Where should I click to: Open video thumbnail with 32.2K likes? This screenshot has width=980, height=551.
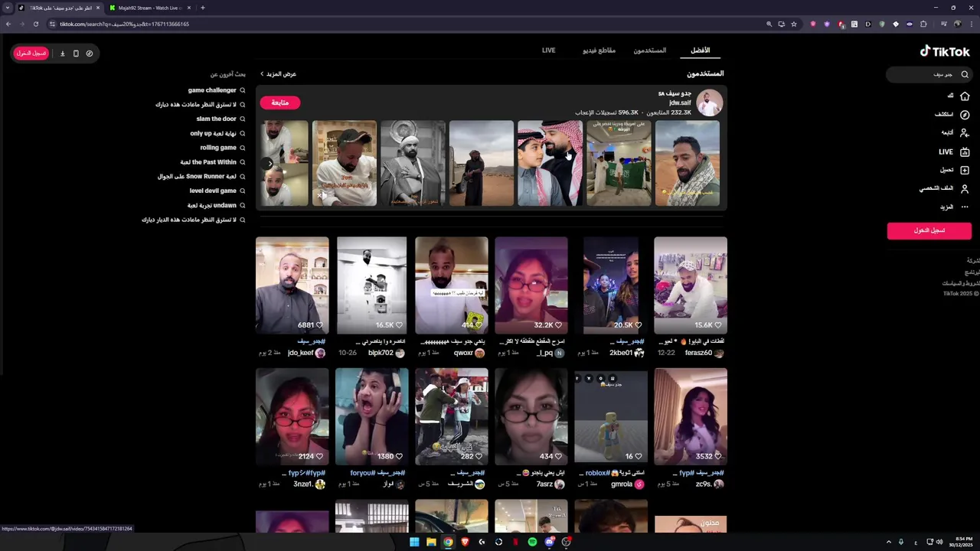(531, 285)
